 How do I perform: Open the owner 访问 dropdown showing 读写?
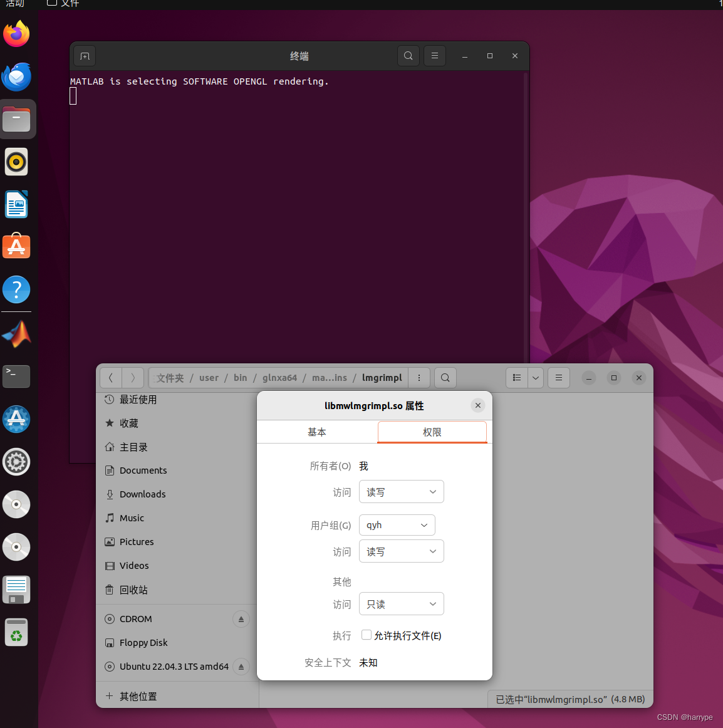pyautogui.click(x=401, y=492)
